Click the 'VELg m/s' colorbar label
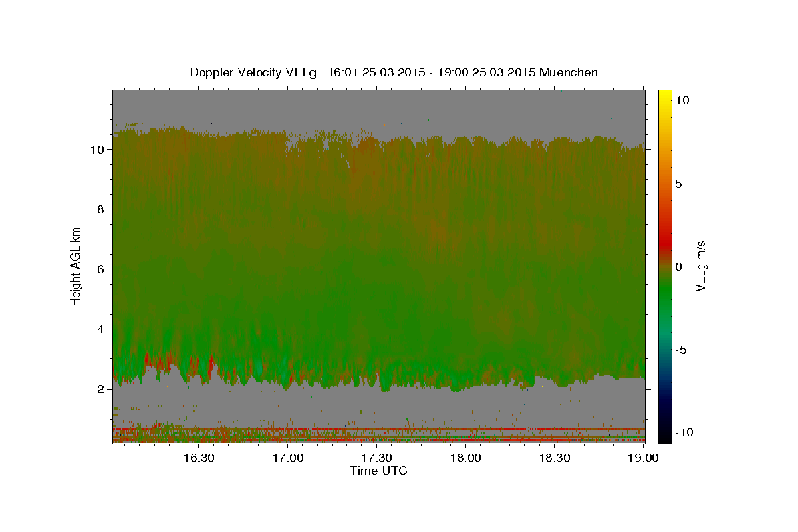Image resolution: width=798 pixels, height=532 pixels. coord(700,266)
